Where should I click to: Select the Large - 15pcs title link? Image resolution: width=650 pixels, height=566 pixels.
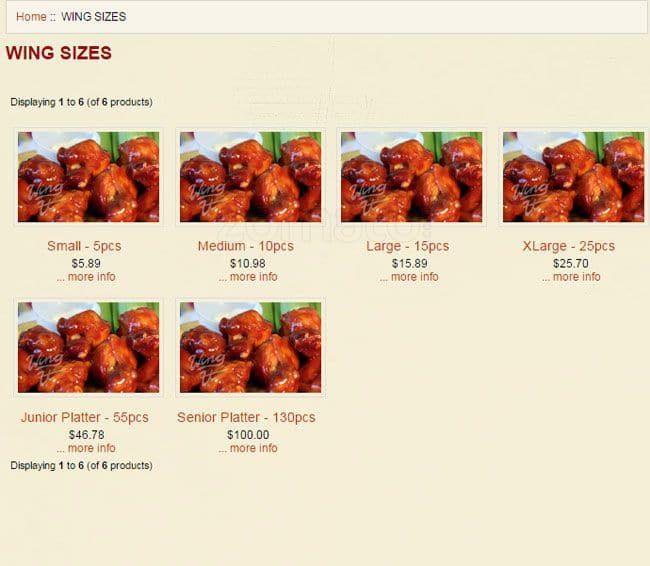point(407,246)
